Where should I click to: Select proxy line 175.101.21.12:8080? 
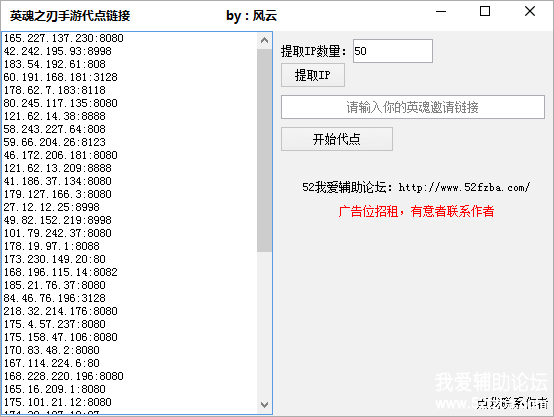58,403
